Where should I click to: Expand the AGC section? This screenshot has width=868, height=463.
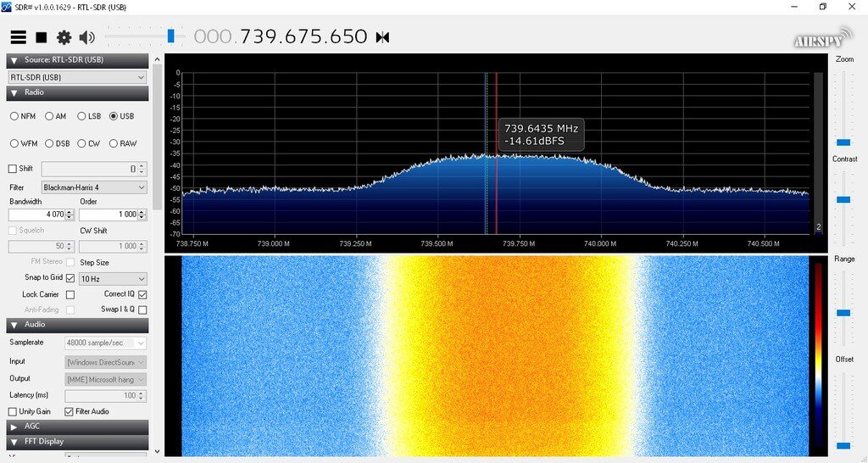pyautogui.click(x=14, y=427)
